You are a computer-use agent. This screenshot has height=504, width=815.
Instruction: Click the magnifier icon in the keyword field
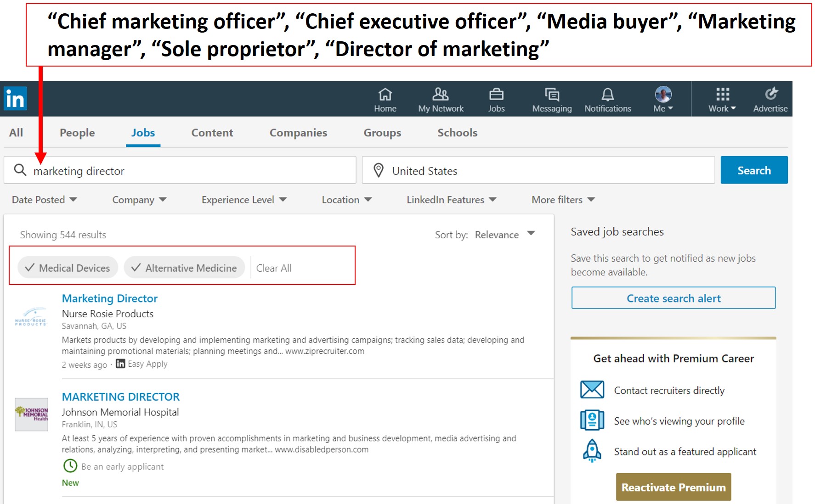coord(20,170)
